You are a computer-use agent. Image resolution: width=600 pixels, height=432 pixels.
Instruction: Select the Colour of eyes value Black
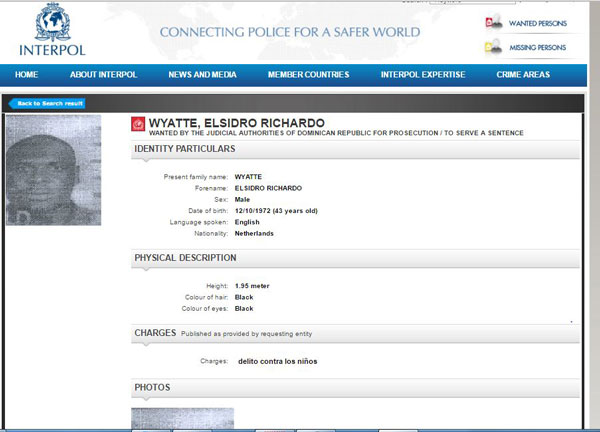pos(244,308)
